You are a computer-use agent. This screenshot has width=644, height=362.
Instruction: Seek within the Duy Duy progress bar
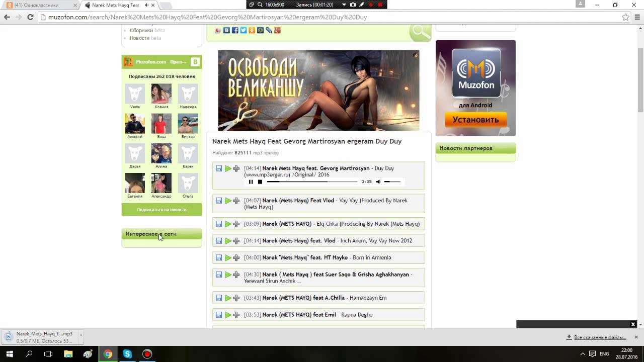[312, 182]
